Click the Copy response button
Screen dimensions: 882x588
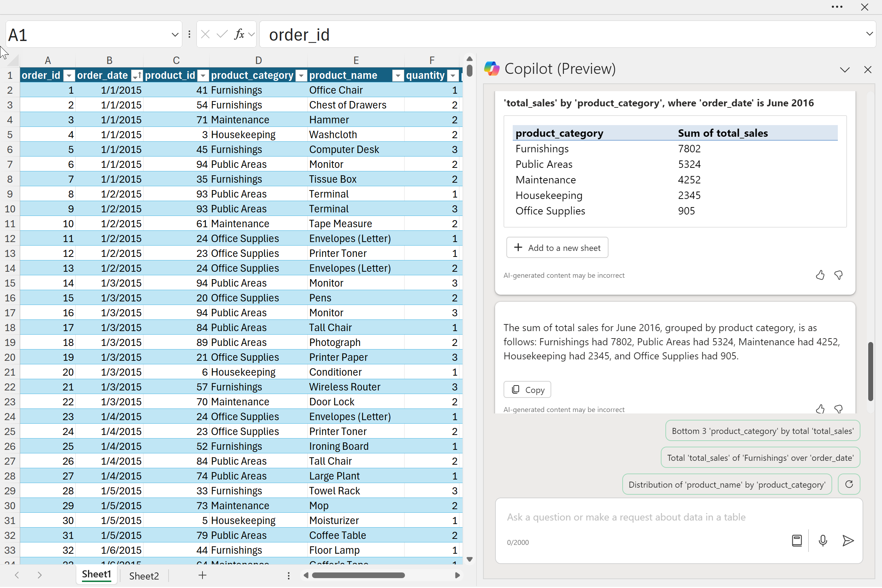click(x=527, y=390)
